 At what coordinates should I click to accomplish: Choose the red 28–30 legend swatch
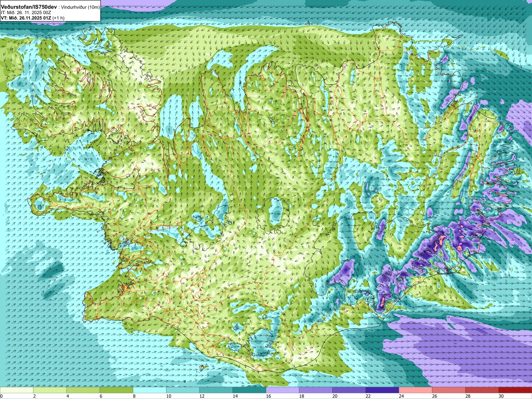[482, 390]
